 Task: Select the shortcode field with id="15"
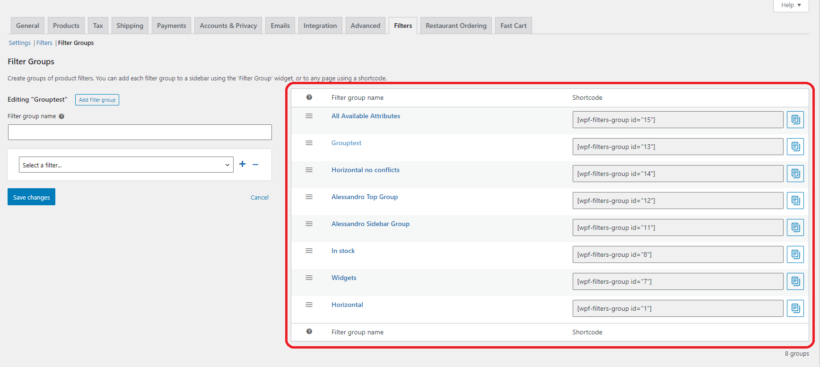(678, 120)
